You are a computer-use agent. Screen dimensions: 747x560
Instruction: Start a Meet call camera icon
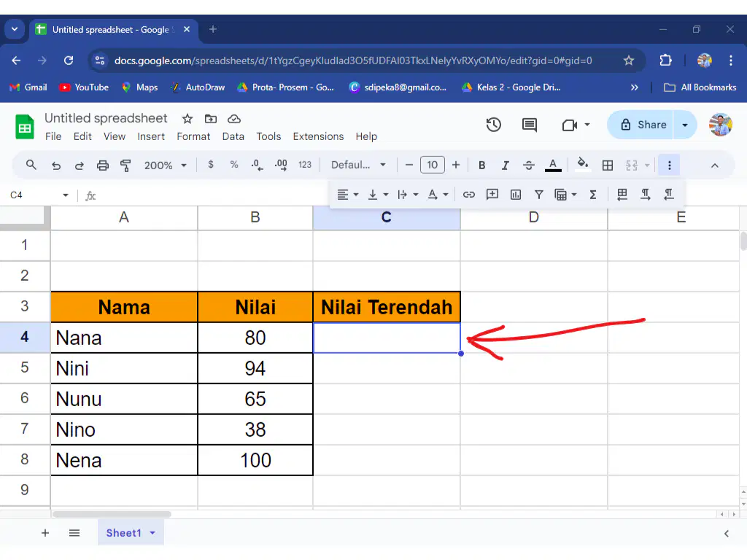[570, 125]
